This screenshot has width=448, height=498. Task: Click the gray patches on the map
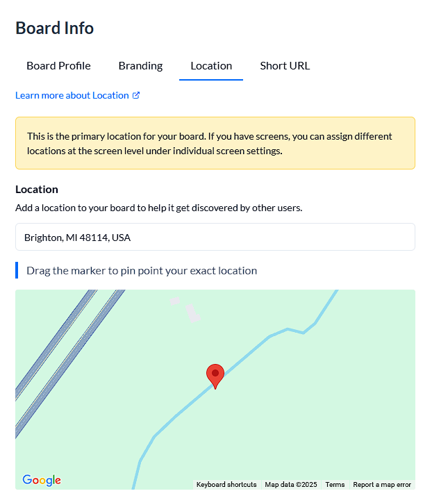point(192,314)
